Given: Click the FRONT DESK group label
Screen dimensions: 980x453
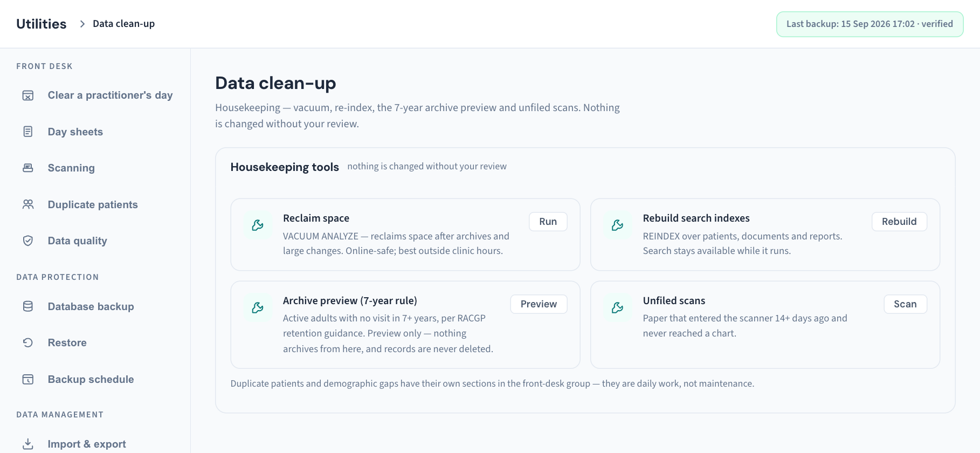Looking at the screenshot, I should point(44,66).
